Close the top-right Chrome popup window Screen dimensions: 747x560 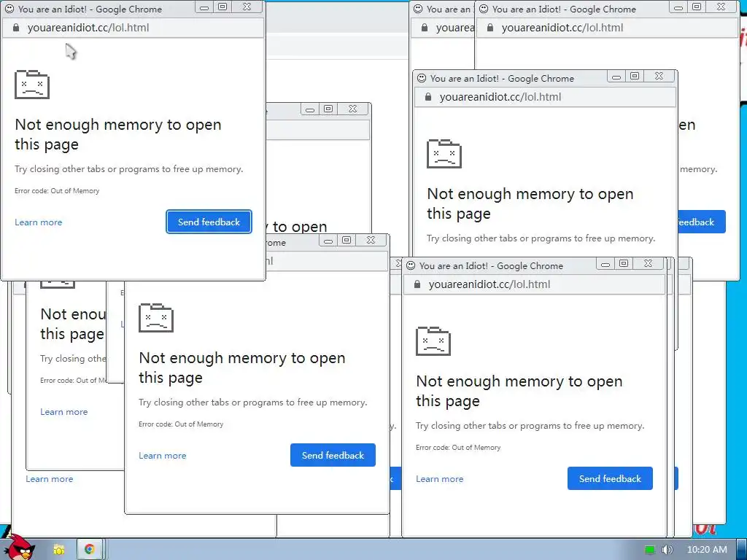click(721, 7)
